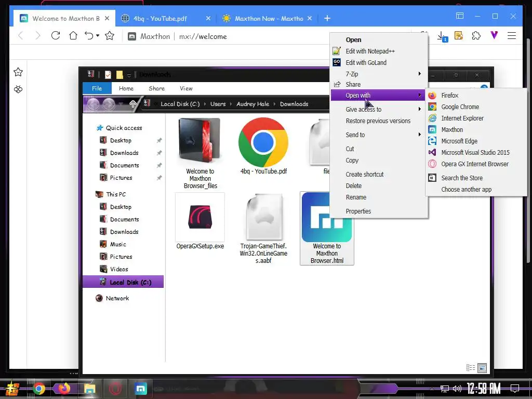This screenshot has height=399, width=532.
Task: Open a new Maxthon tab
Action: click(327, 18)
